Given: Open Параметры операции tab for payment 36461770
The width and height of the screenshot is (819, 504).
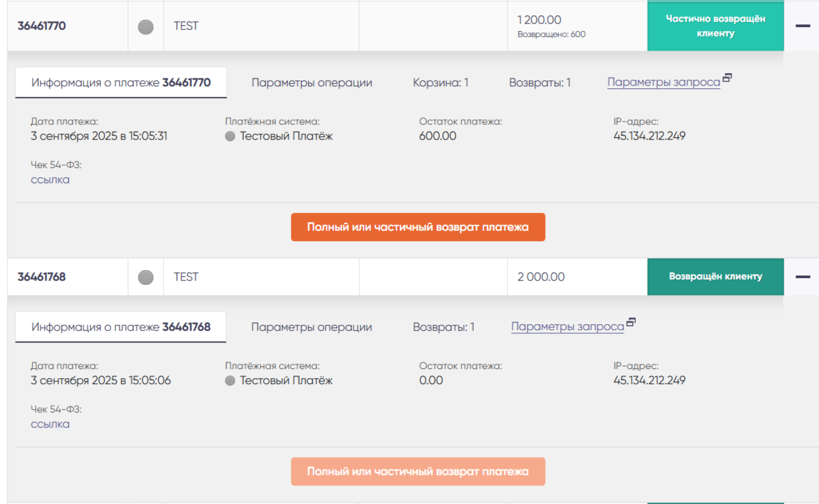Looking at the screenshot, I should (312, 83).
